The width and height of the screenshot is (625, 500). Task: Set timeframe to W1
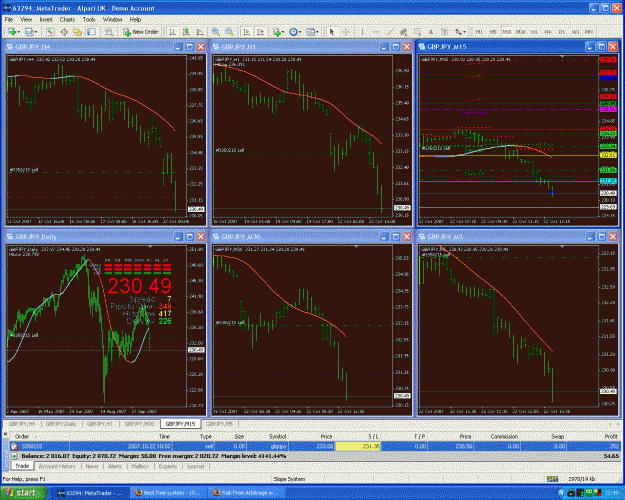point(575,32)
